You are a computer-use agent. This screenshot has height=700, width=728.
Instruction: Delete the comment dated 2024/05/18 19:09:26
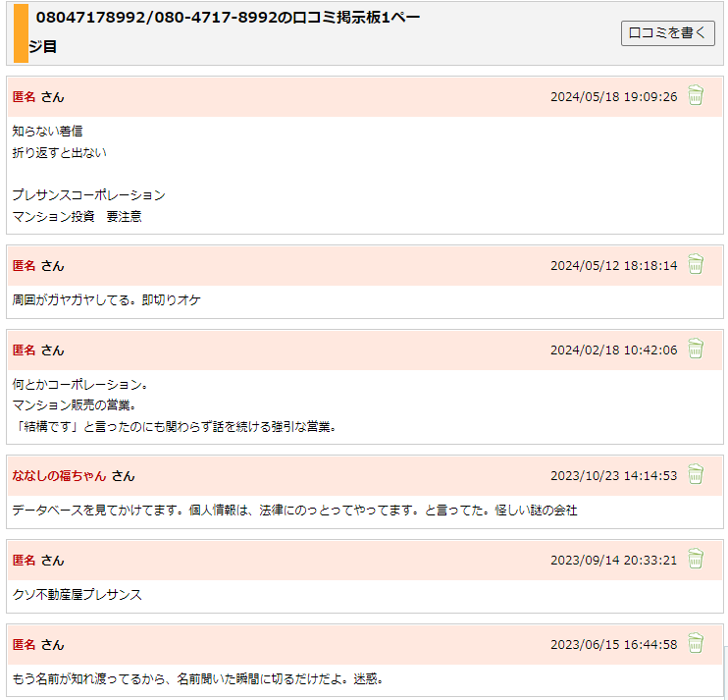pos(696,95)
